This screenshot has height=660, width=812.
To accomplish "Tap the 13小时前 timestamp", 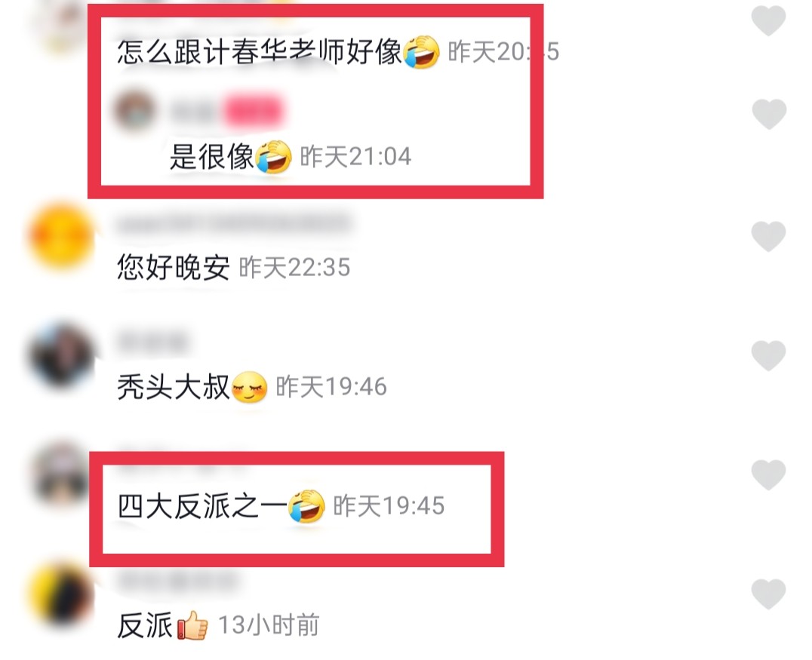I will click(269, 625).
